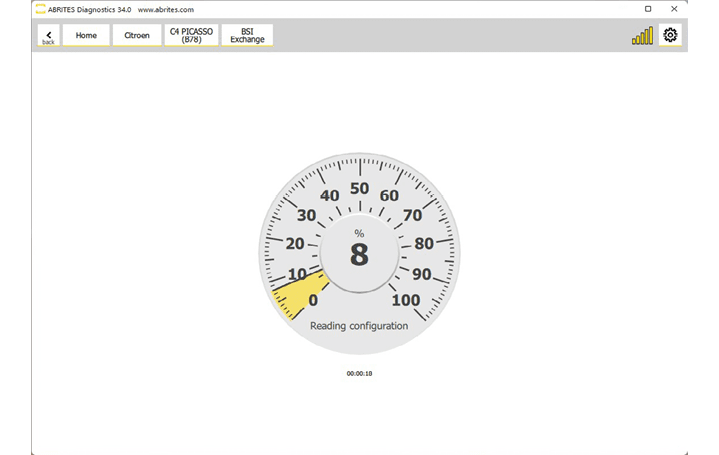Click the 50 mark on the gauge

point(359,188)
